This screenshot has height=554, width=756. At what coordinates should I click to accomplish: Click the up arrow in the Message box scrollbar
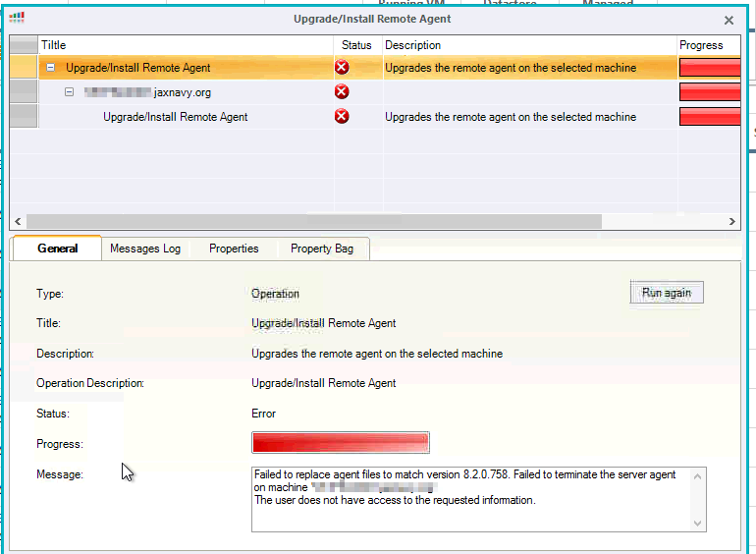point(697,476)
